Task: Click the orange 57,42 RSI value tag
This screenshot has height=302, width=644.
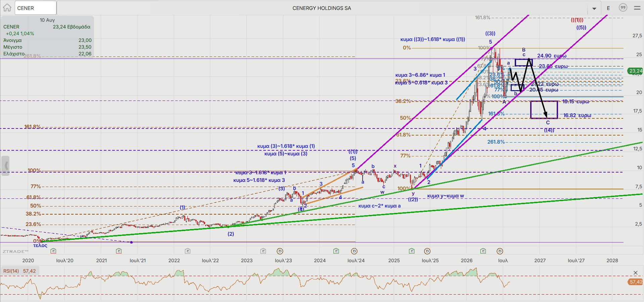Action: point(636,282)
